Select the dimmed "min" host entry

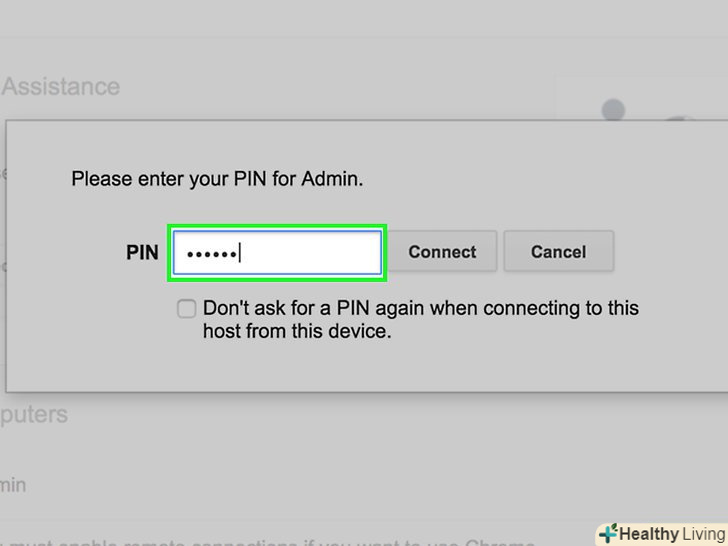(14, 485)
